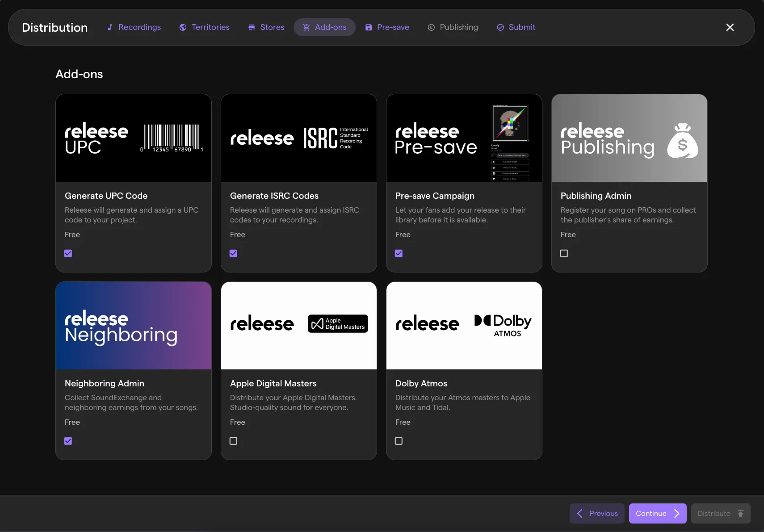Open the Recordings tab
Image resolution: width=764 pixels, height=532 pixels.
click(134, 27)
